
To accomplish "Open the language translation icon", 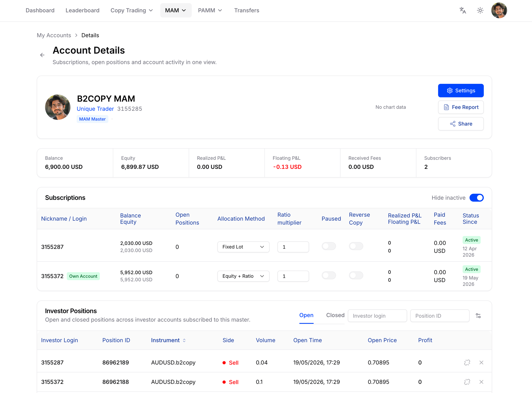I will [x=463, y=10].
